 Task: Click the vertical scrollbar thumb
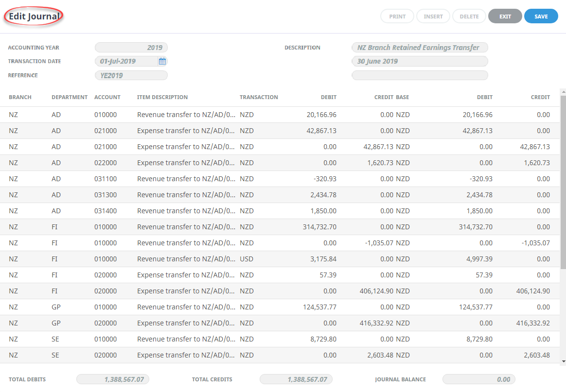click(x=564, y=182)
